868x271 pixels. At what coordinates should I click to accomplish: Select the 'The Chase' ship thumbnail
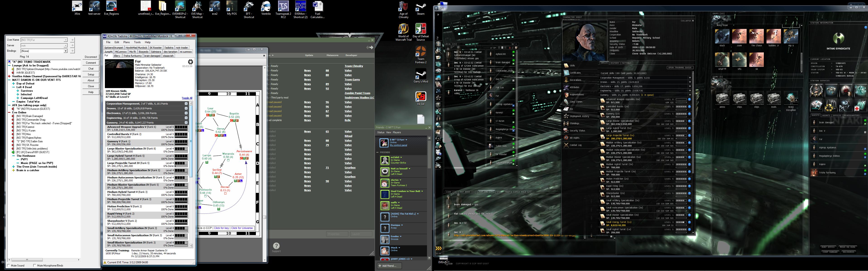(756, 36)
